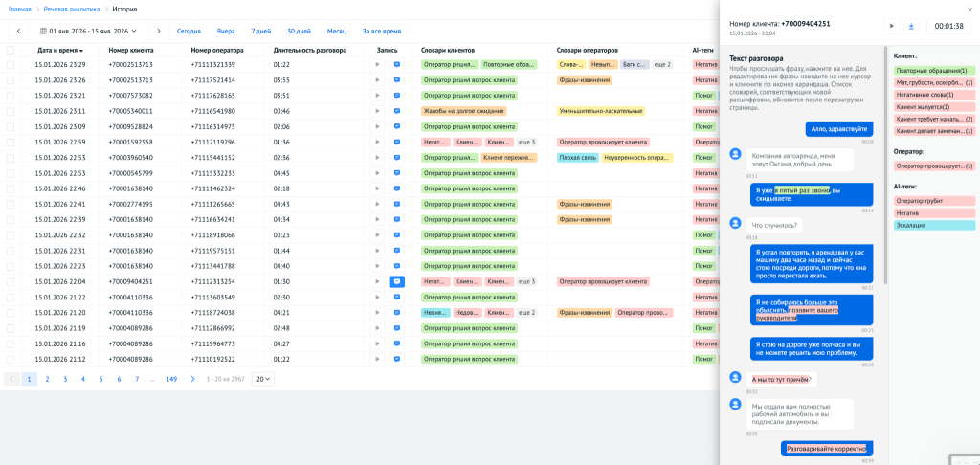Navigate to 'Речевая аналитика' in the breadcrumb
Screen dimensions: 980x465
point(71,9)
